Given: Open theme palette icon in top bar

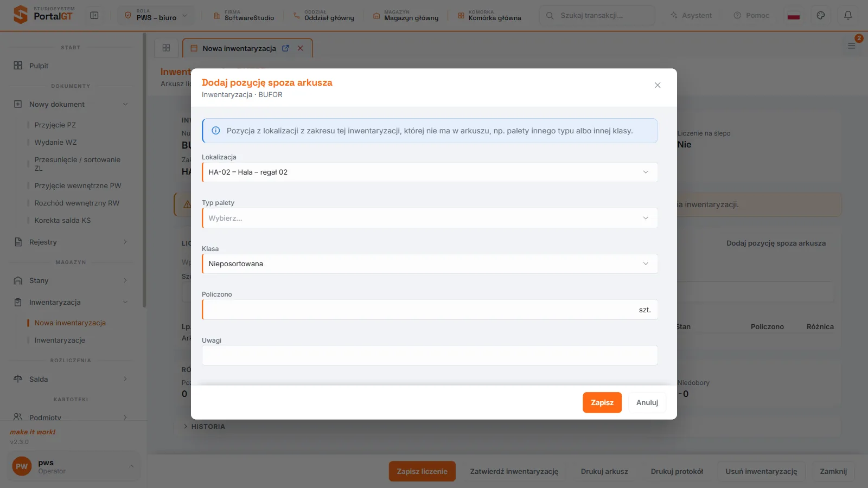Looking at the screenshot, I should coord(821,15).
